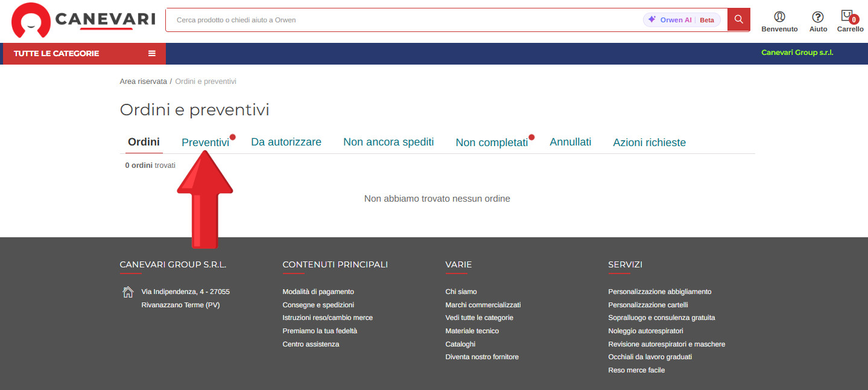Open Consegne e spedizioni link
Image resolution: width=868 pixels, height=390 pixels.
pos(318,305)
